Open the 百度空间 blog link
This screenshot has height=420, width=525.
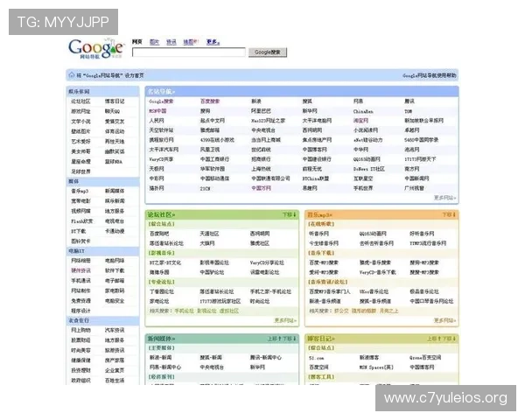[318, 367]
